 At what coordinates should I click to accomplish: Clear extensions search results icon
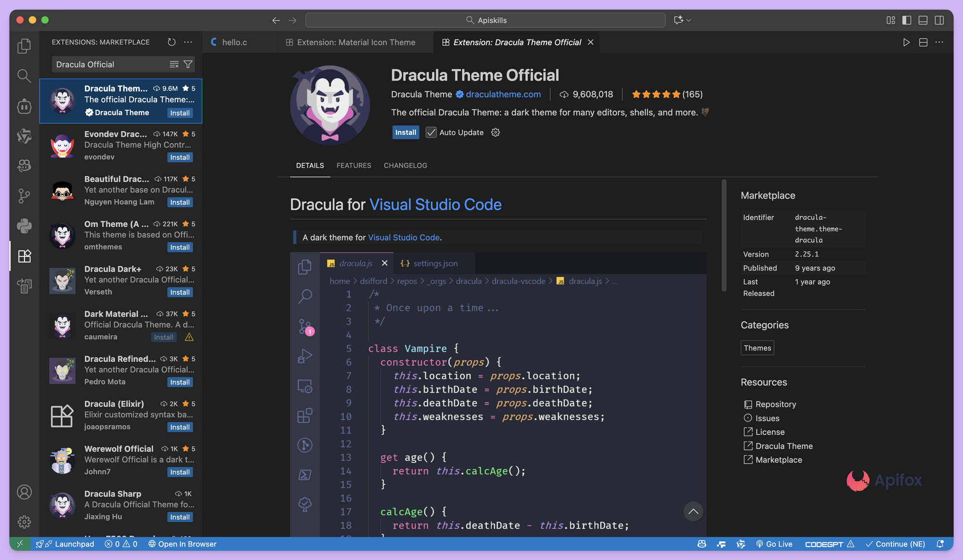pyautogui.click(x=174, y=65)
